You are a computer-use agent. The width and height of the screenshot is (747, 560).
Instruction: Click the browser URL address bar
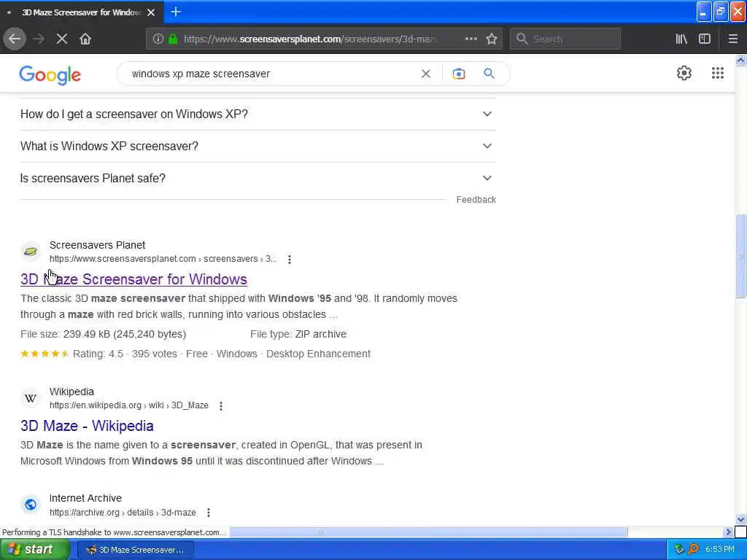pyautogui.click(x=309, y=39)
